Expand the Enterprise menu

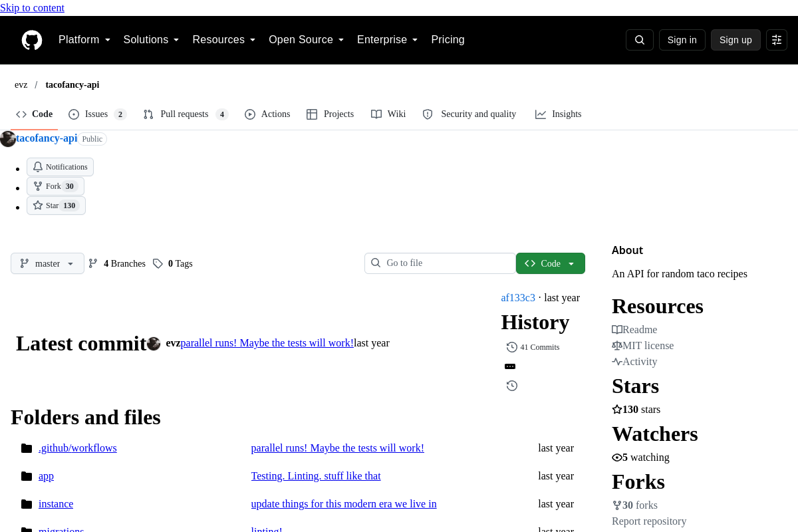(388, 40)
